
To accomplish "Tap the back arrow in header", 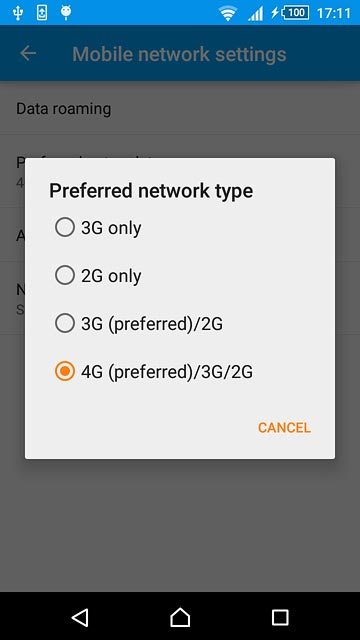I will (28, 53).
